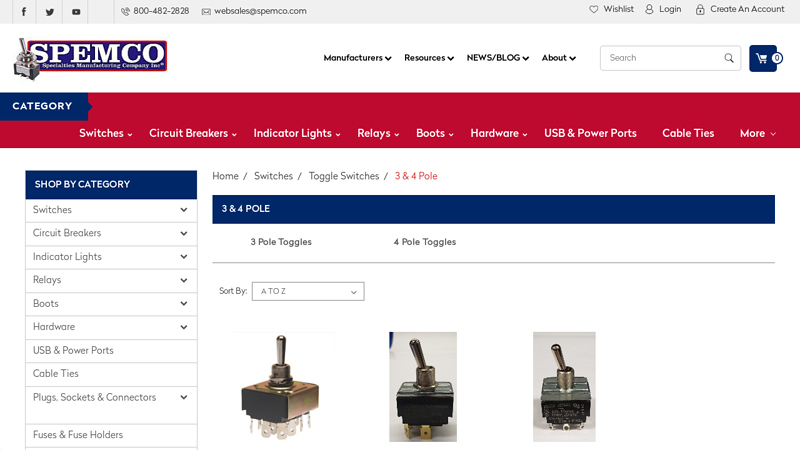The image size is (800, 450).
Task: Open Switches sidebar category text
Action: tap(52, 210)
